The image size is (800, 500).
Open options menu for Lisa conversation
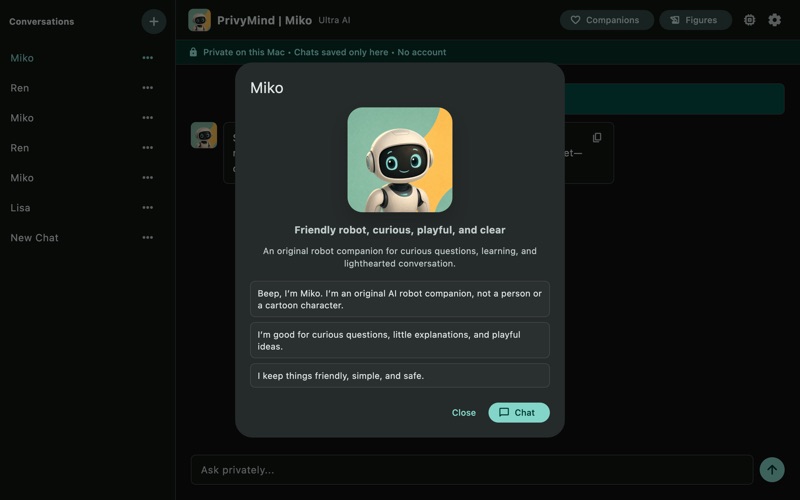(x=147, y=208)
